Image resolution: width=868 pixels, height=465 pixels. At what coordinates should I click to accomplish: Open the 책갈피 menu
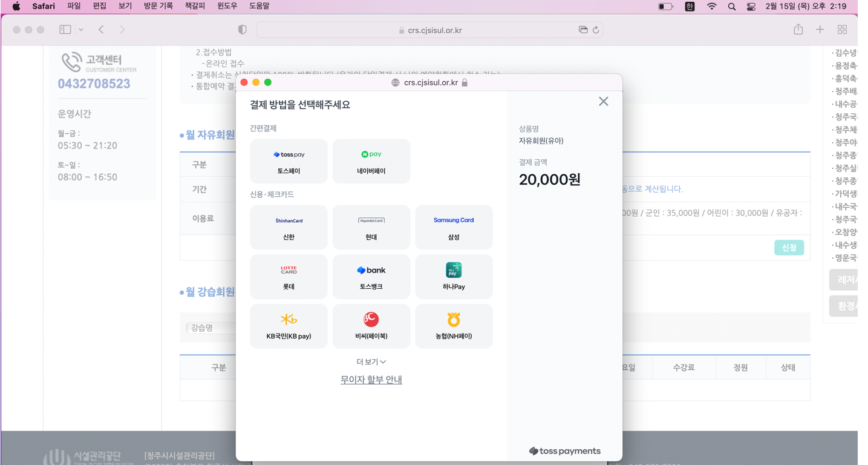coord(195,6)
